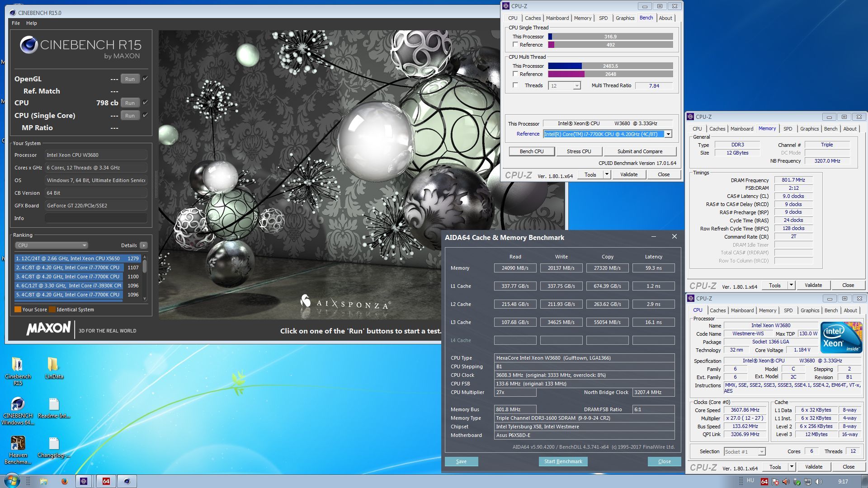
Task: Click the Cinebench R15 sphere logo
Action: pos(28,45)
